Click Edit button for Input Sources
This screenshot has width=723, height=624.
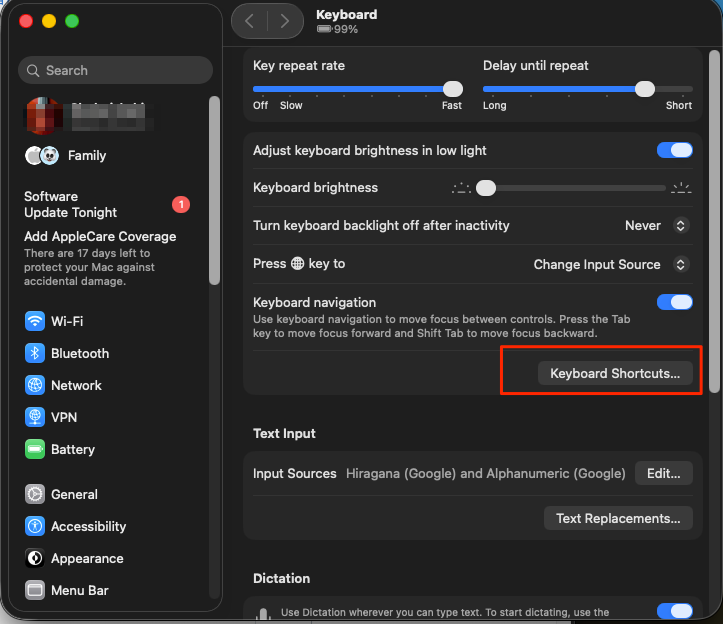(x=664, y=473)
